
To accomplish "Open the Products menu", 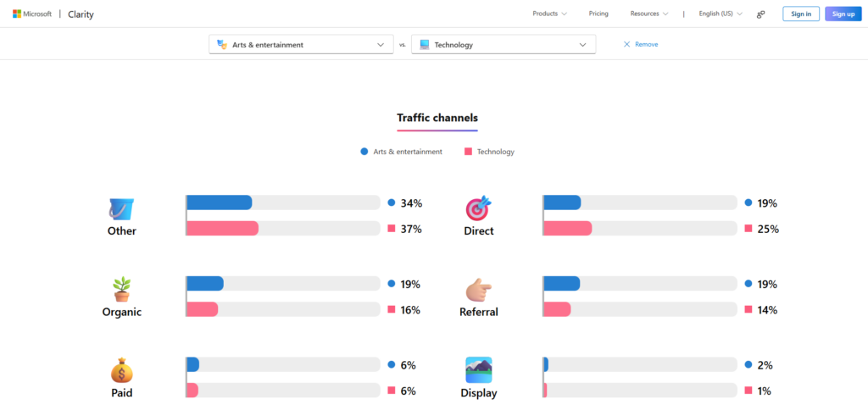I will point(549,14).
